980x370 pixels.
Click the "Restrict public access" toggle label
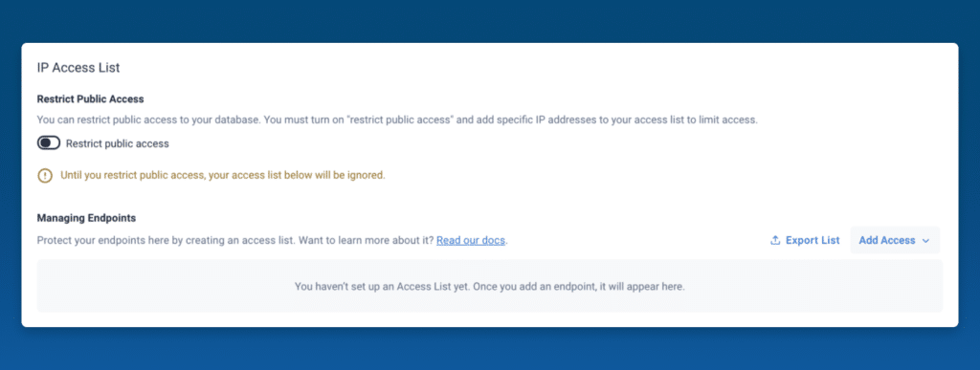coord(118,143)
